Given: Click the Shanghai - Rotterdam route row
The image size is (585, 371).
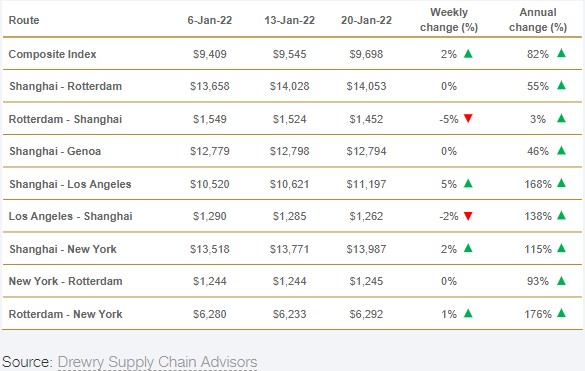Looking at the screenshot, I should click(x=292, y=86).
